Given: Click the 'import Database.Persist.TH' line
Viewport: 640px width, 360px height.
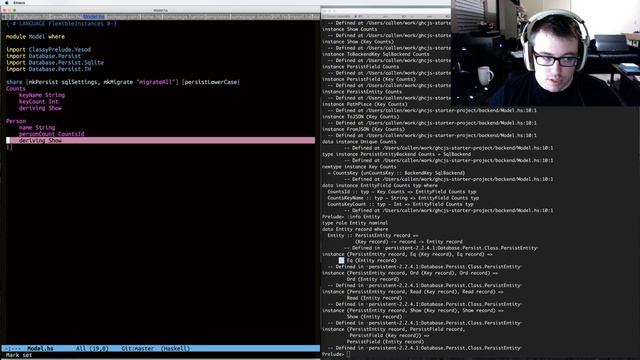Looking at the screenshot, I should pyautogui.click(x=48, y=69).
